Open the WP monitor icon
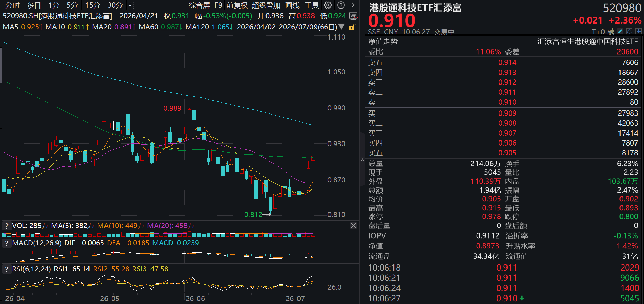The height and width of the screenshot is (304, 644). (x=354, y=16)
